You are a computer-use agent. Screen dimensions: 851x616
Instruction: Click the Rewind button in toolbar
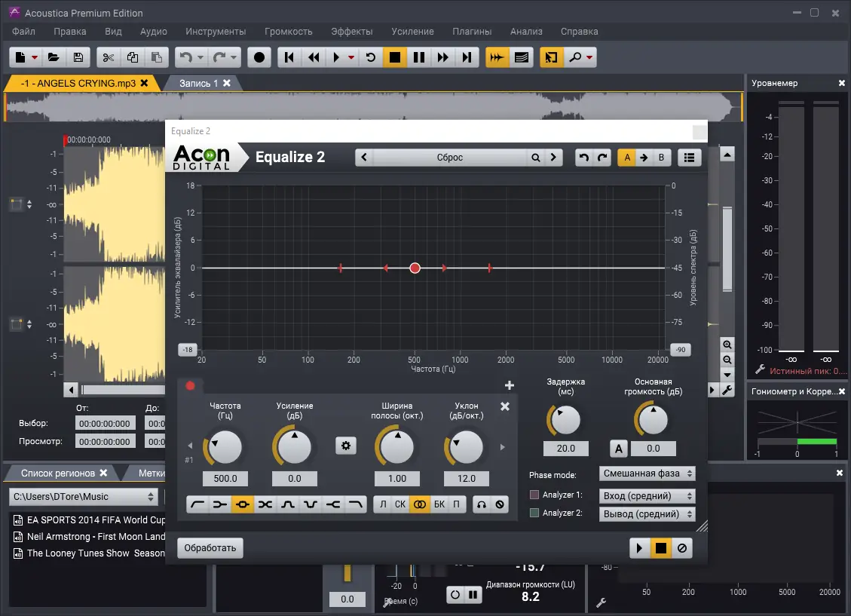tap(314, 57)
